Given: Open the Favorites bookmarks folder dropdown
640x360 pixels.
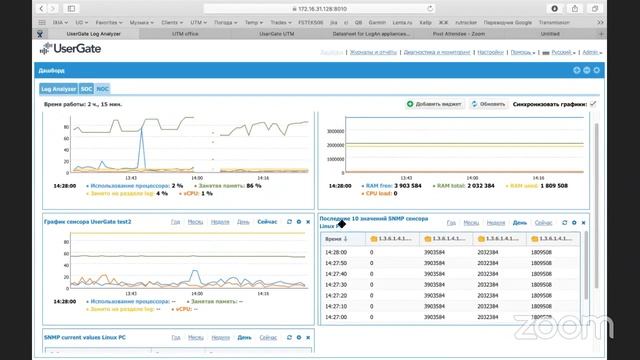Looking at the screenshot, I should (x=109, y=22).
